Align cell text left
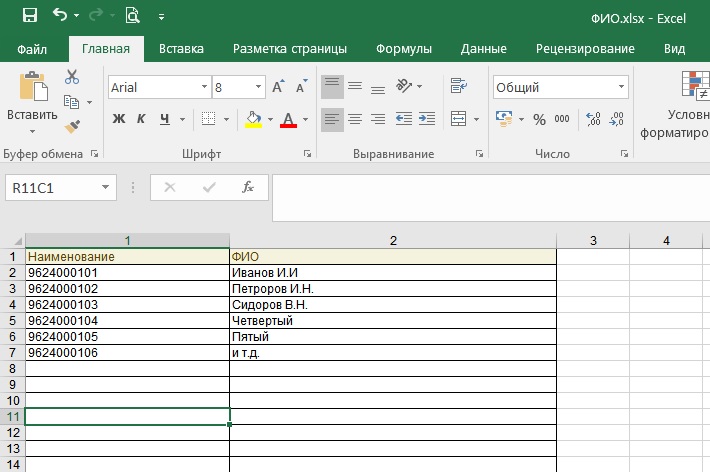This screenshot has width=710, height=472. click(332, 119)
